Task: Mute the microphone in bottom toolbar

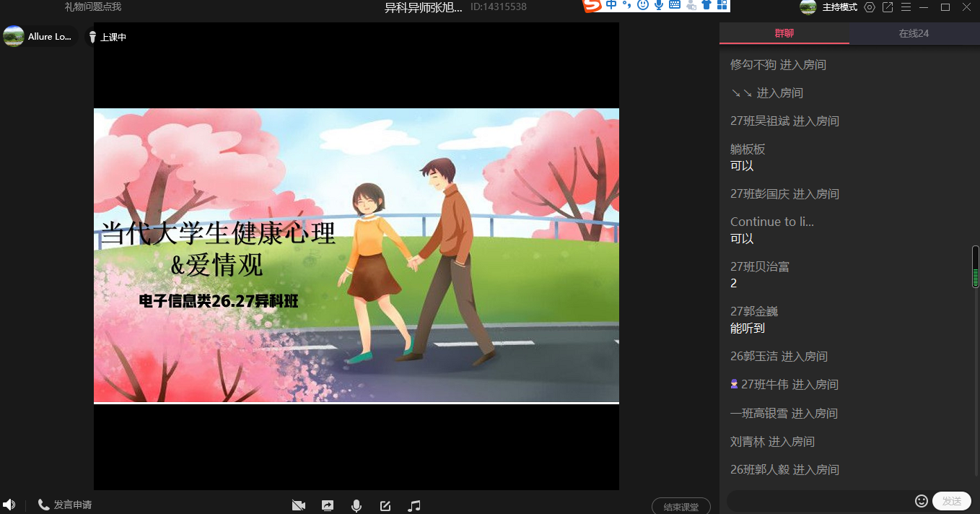Action: [x=356, y=505]
